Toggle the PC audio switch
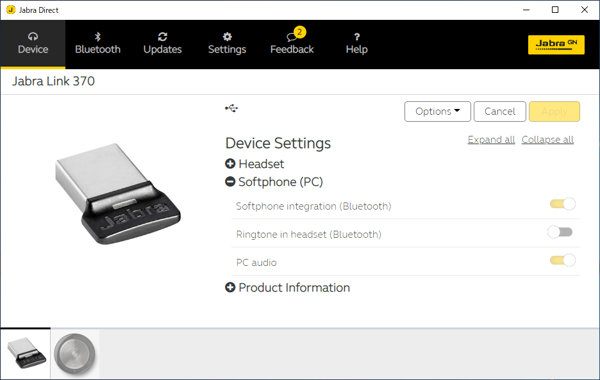 point(562,260)
